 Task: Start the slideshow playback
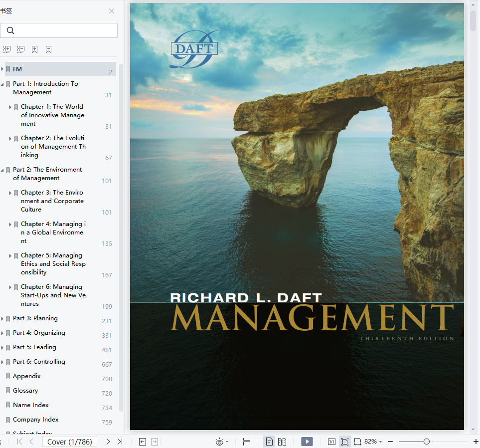tap(307, 442)
